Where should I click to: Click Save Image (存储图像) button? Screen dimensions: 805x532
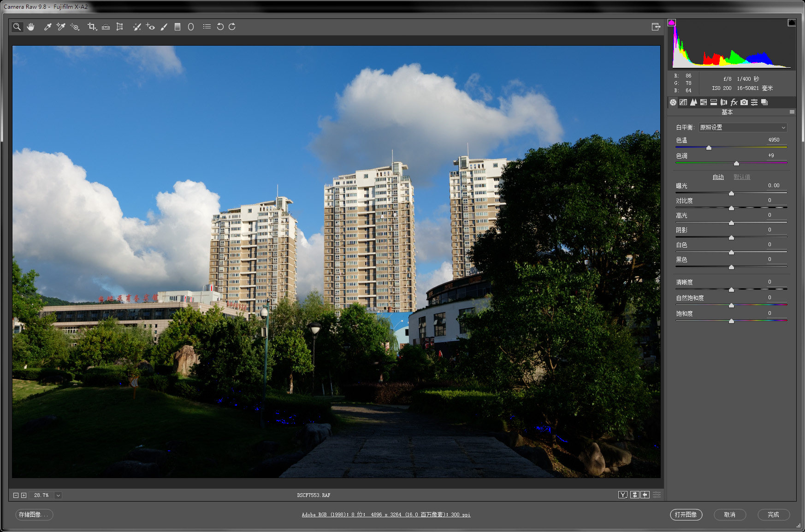(x=35, y=514)
